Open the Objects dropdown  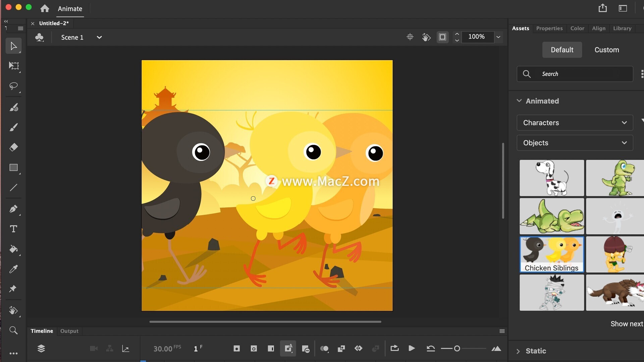(575, 143)
